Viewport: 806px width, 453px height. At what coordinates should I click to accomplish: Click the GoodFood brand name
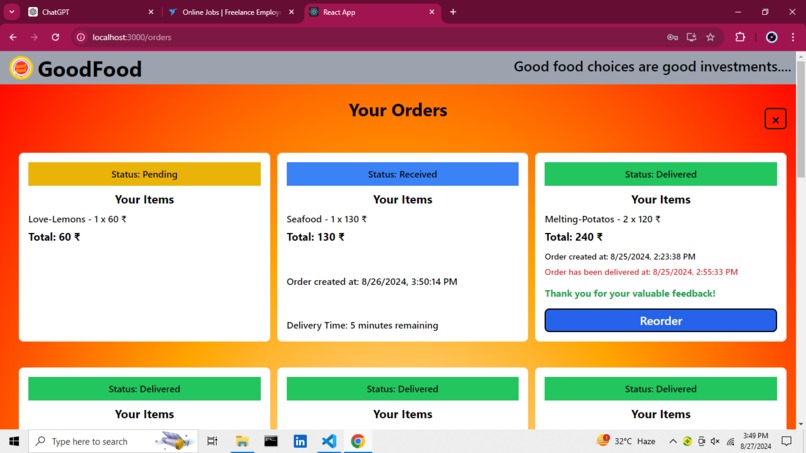click(89, 69)
